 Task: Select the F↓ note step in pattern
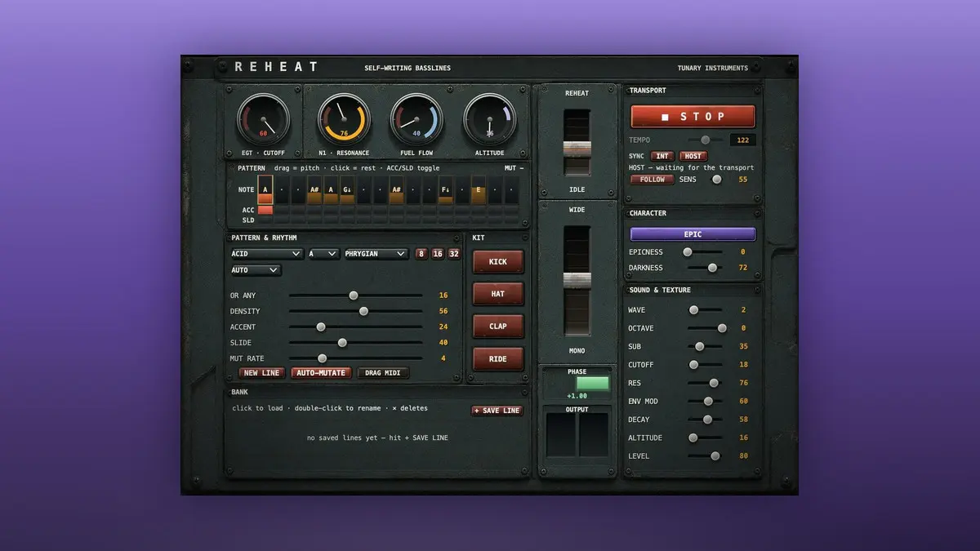pyautogui.click(x=445, y=189)
